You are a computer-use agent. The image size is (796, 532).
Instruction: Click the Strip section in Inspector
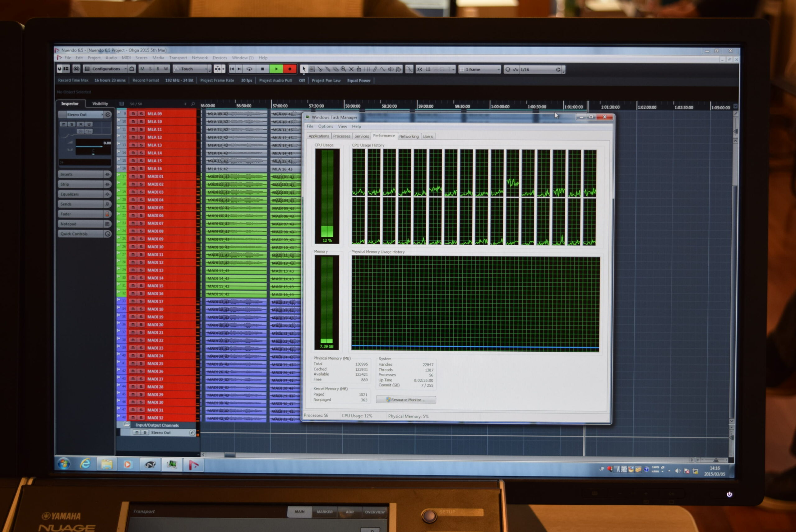click(85, 184)
